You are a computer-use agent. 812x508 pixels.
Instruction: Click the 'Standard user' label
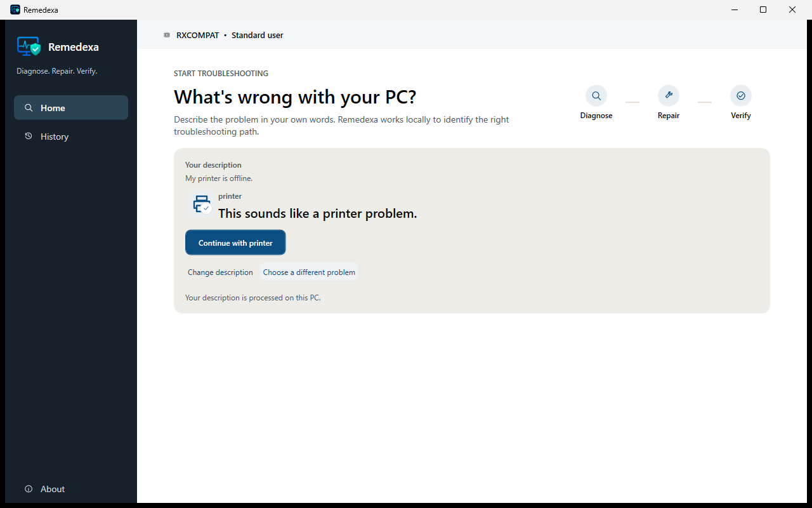tap(258, 35)
